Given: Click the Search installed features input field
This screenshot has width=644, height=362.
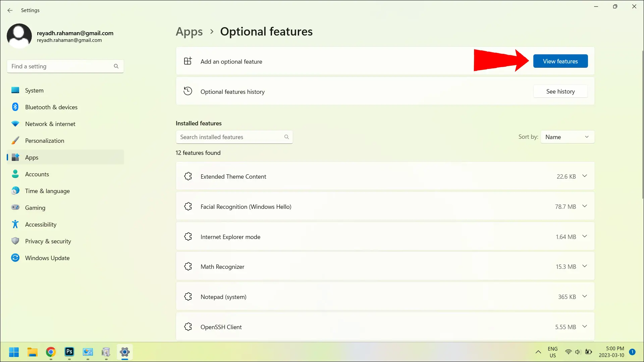Looking at the screenshot, I should point(234,136).
